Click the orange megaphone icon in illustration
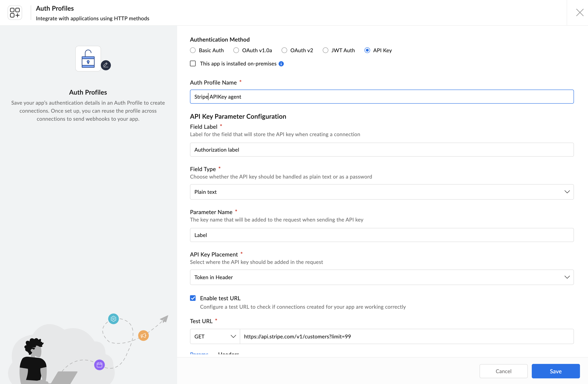 [x=143, y=335]
